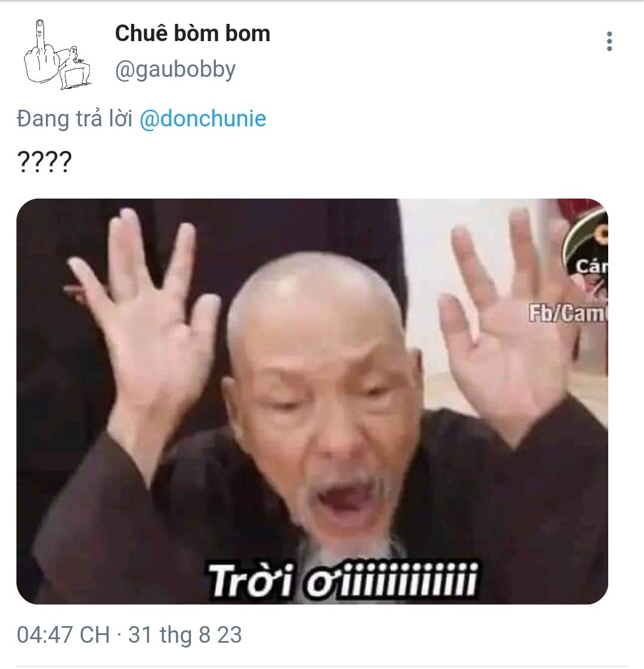Click the sitting figure sketch in the avatar

coord(73,67)
